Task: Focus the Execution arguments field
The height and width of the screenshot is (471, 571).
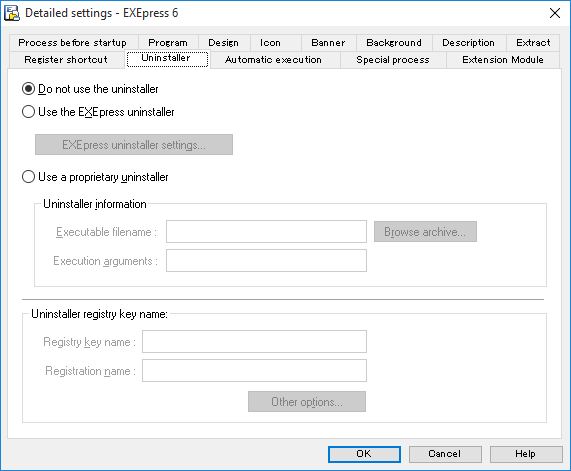Action: coord(266,260)
